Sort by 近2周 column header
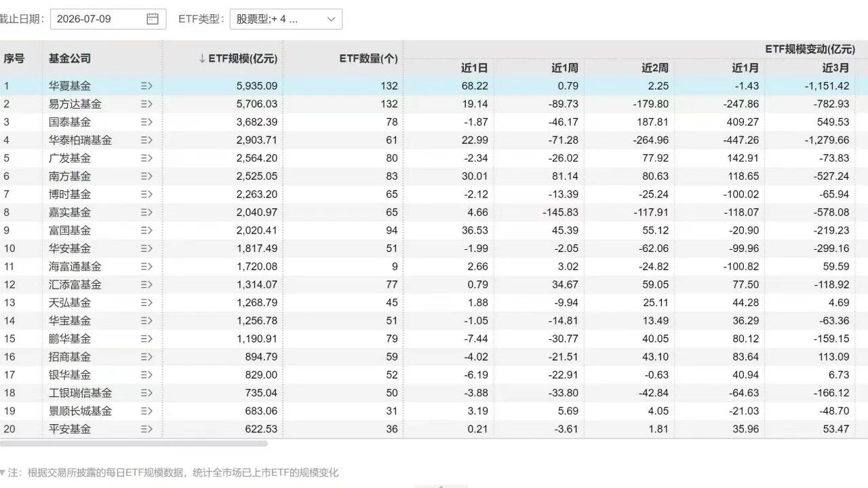868x488 pixels. click(x=655, y=68)
